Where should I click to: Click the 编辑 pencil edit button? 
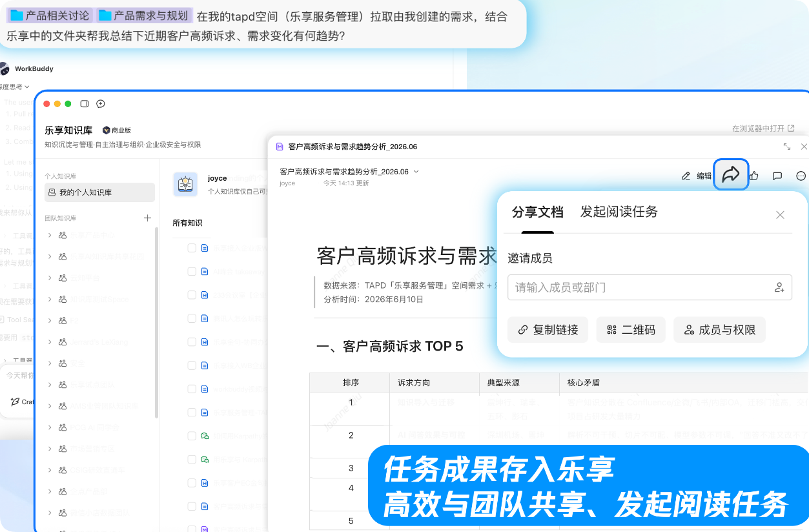pyautogui.click(x=697, y=176)
